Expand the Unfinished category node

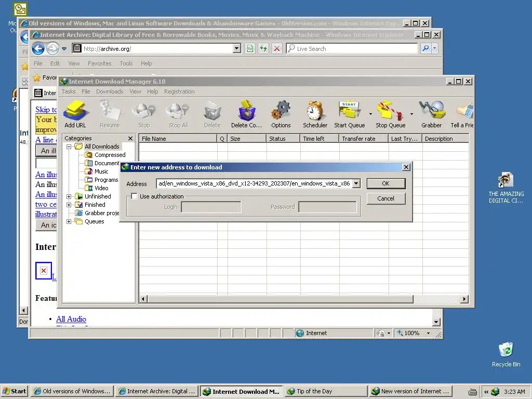click(x=69, y=196)
